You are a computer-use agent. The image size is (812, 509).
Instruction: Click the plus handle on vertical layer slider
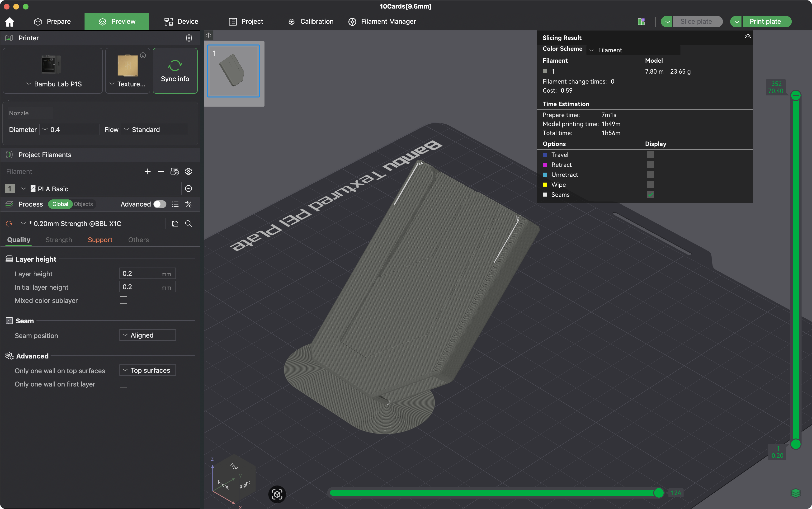tap(796, 96)
